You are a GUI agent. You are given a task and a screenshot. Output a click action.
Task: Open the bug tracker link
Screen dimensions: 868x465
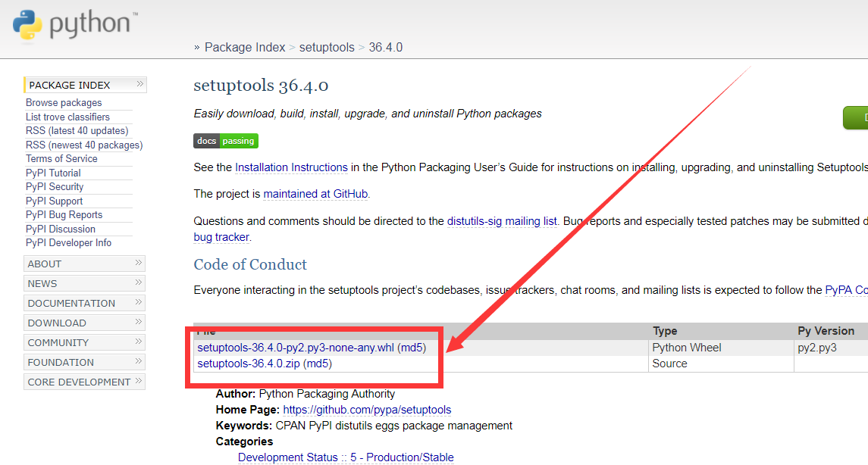[x=221, y=236]
